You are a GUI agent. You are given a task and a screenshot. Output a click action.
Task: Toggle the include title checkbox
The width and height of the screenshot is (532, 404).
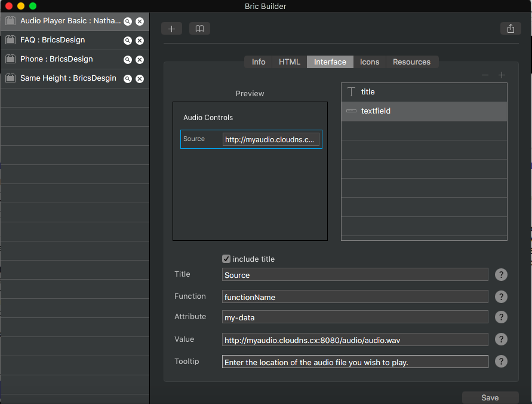pos(226,259)
